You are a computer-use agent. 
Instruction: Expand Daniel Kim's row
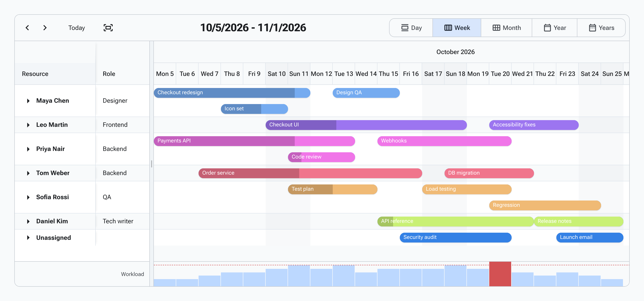(28, 221)
